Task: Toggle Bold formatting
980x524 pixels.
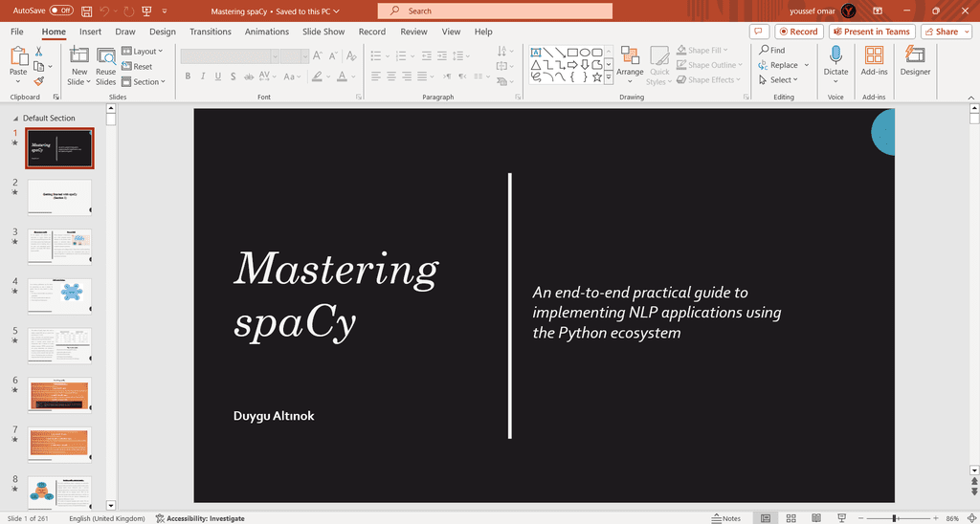Action: pos(189,76)
